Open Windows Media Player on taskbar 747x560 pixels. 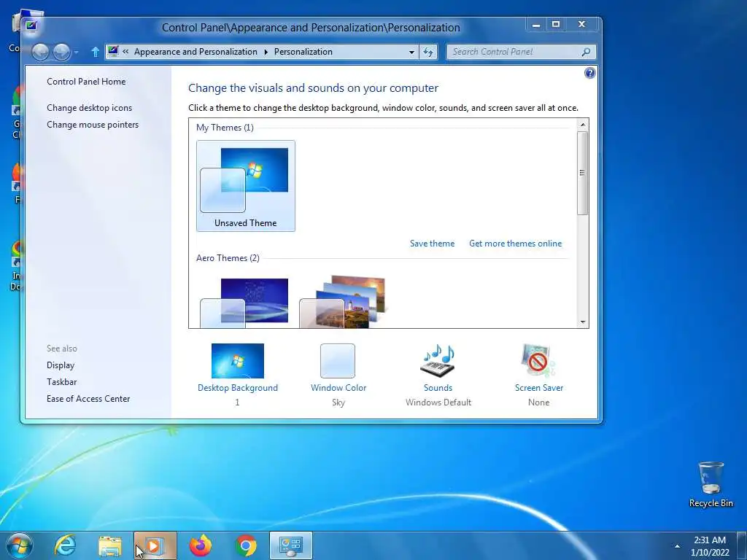(155, 545)
